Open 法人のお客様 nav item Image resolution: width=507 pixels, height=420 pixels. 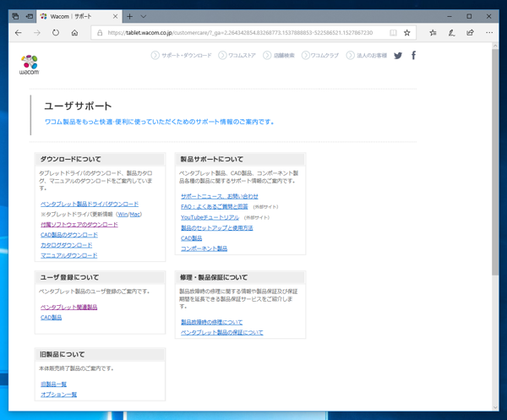pyautogui.click(x=367, y=56)
